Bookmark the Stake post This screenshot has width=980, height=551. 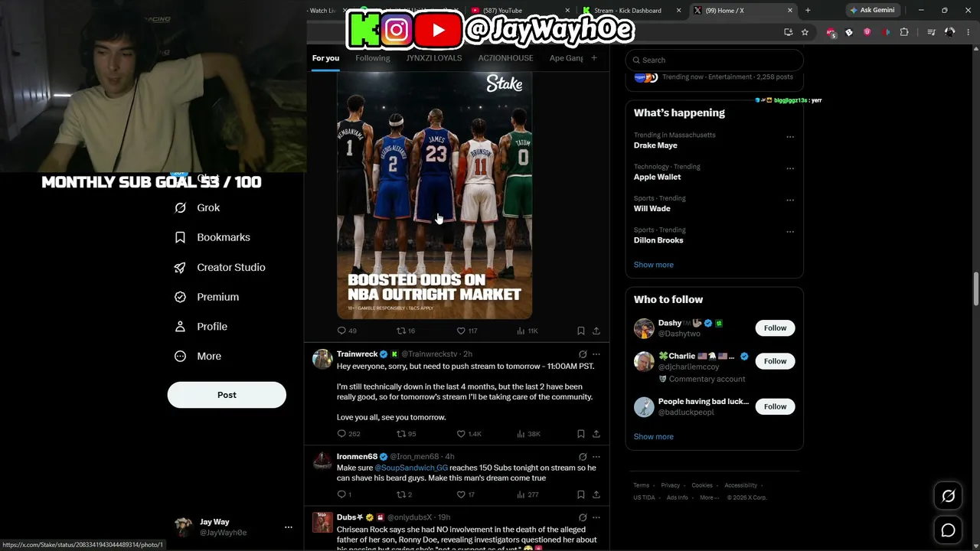(x=581, y=331)
